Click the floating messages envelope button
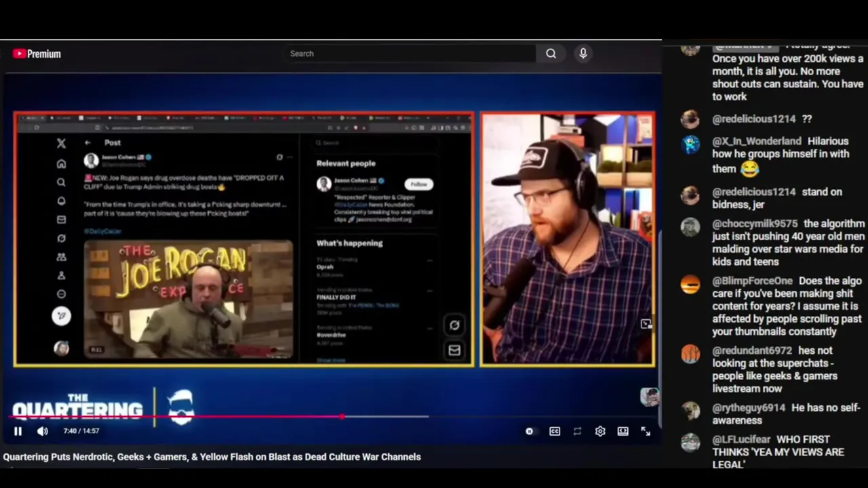Viewport: 868px width, 488px height. tap(454, 350)
